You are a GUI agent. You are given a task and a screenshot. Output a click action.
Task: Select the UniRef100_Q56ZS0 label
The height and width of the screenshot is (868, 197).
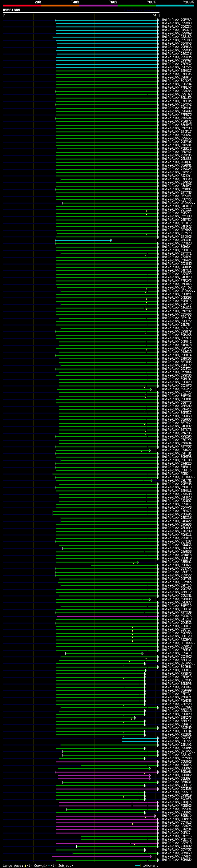(177, 26)
